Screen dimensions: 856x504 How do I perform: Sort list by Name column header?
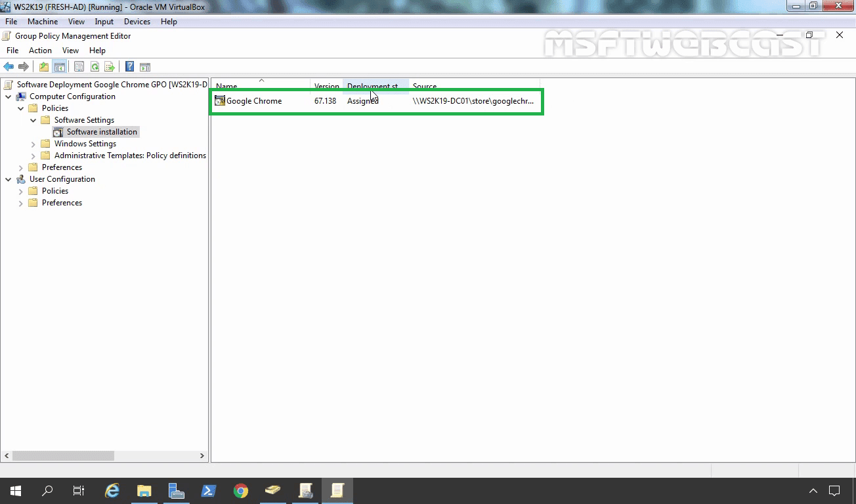[x=261, y=86]
